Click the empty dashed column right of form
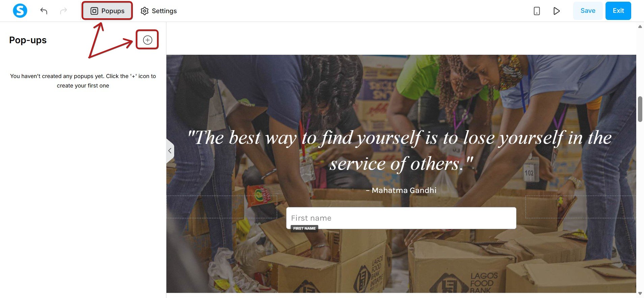 click(581, 207)
